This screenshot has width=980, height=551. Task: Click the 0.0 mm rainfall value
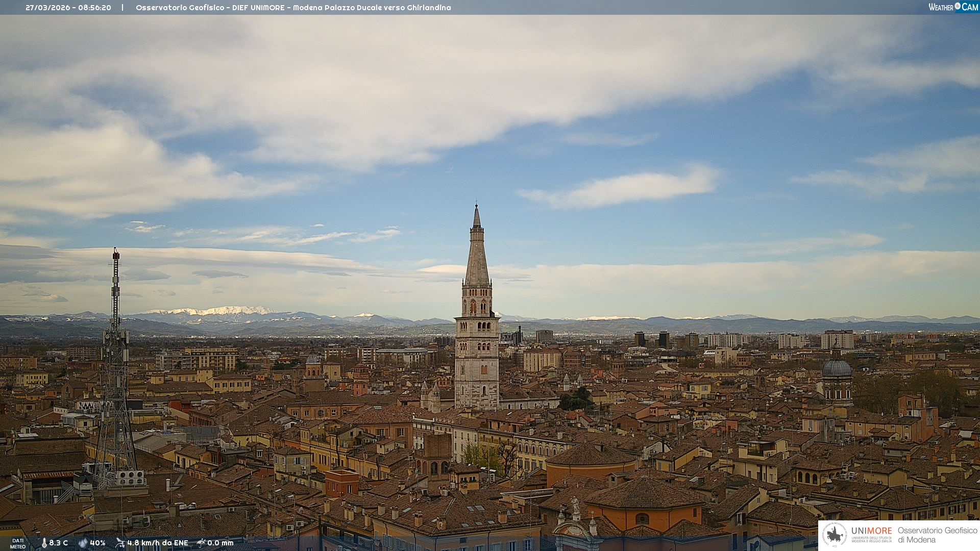point(220,543)
